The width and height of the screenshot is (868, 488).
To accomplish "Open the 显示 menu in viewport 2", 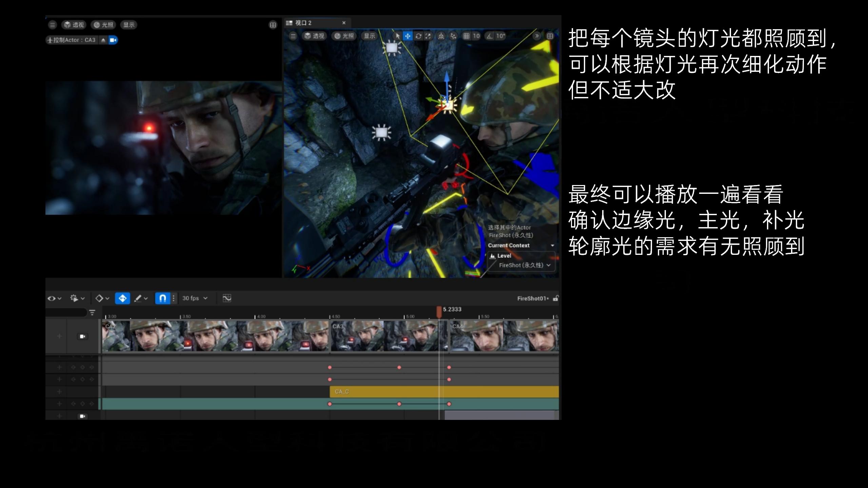I will click(370, 36).
